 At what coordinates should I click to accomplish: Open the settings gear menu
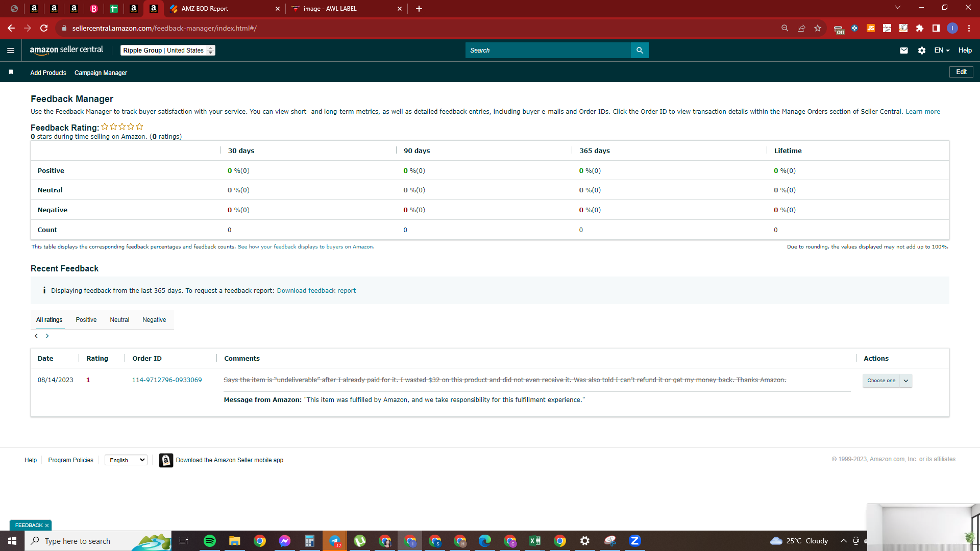[922, 51]
